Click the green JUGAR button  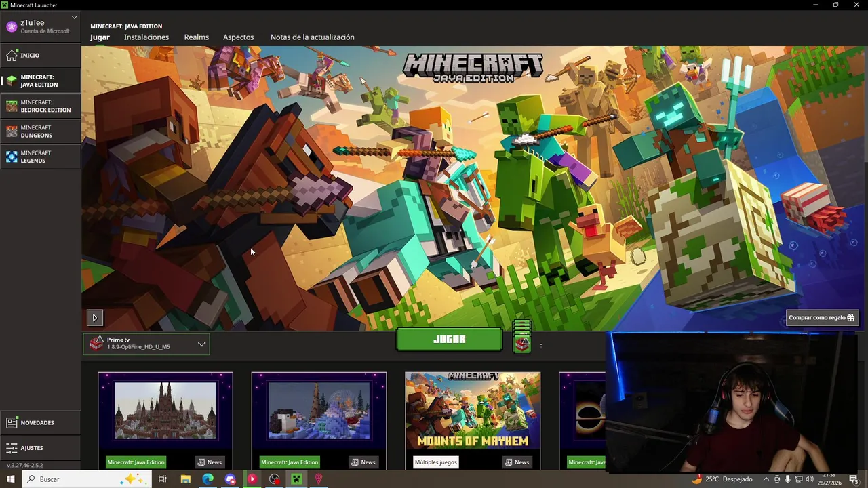449,340
